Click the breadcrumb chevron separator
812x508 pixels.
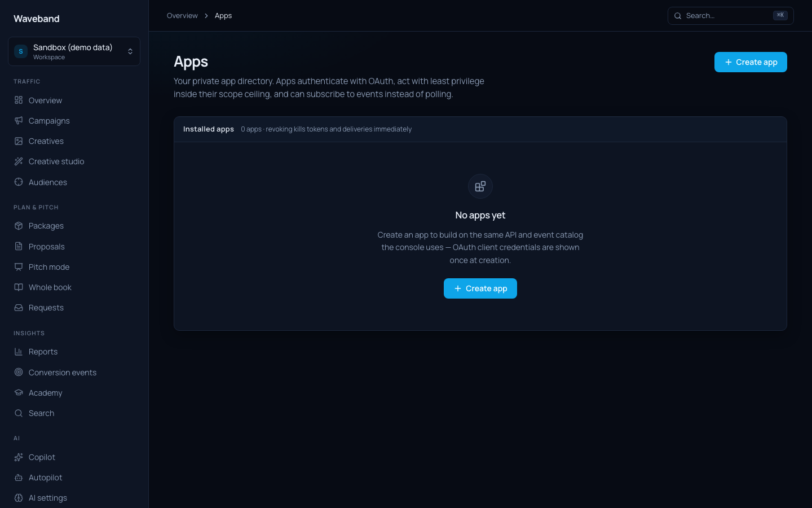(x=206, y=16)
